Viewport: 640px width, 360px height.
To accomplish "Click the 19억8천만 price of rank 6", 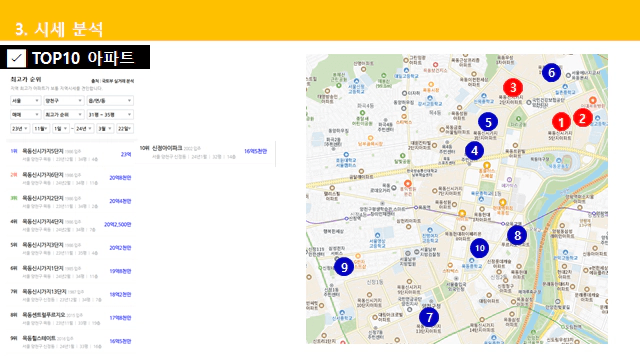I will point(120,271).
